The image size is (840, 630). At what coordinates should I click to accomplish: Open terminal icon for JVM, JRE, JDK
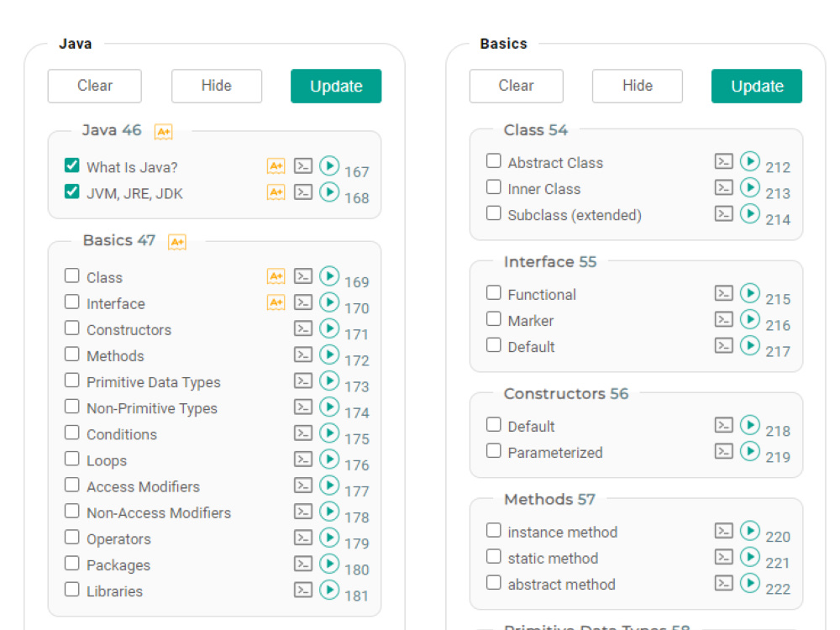(x=303, y=192)
